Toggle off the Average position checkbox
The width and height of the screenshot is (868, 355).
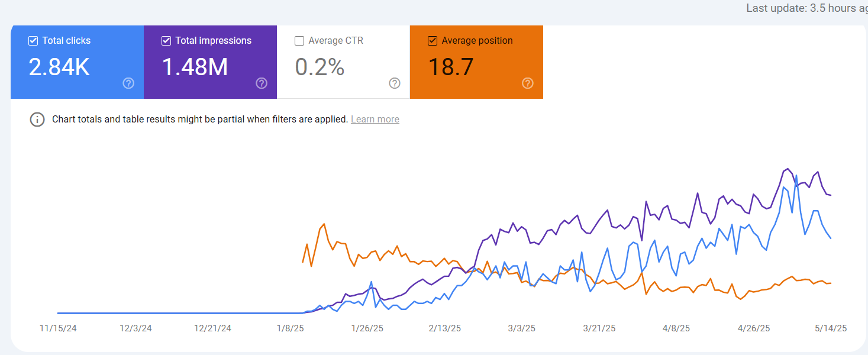[x=433, y=41]
